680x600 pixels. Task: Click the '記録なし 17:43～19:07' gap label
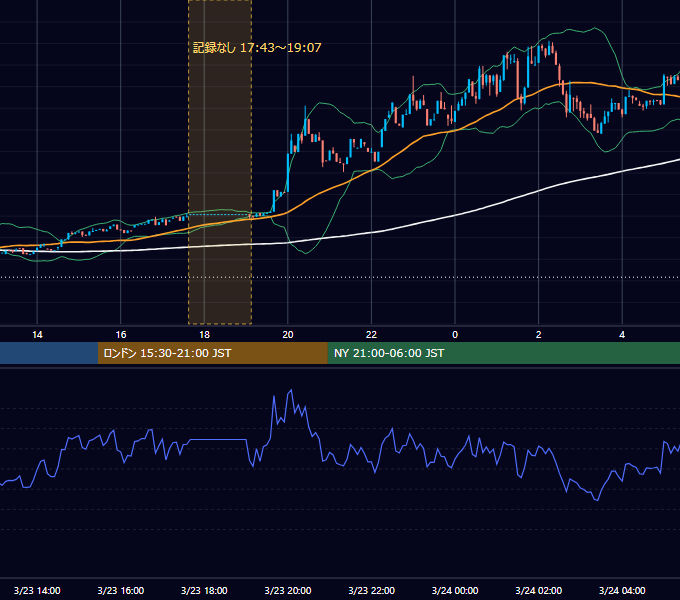(257, 48)
